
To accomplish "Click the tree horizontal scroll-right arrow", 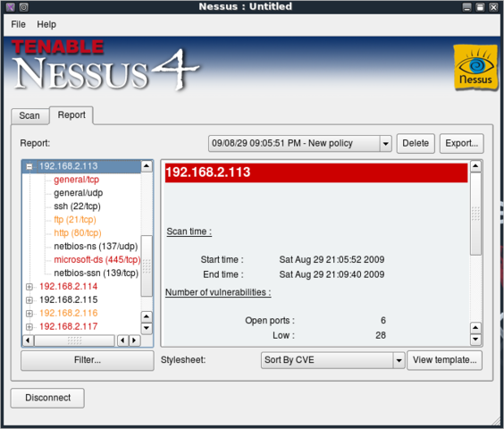I will 134,341.
